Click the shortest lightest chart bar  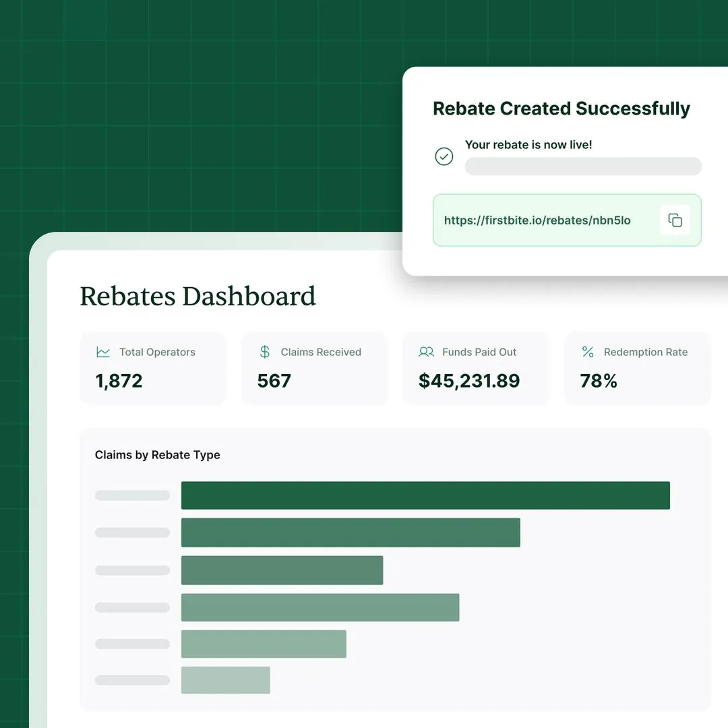click(226, 680)
